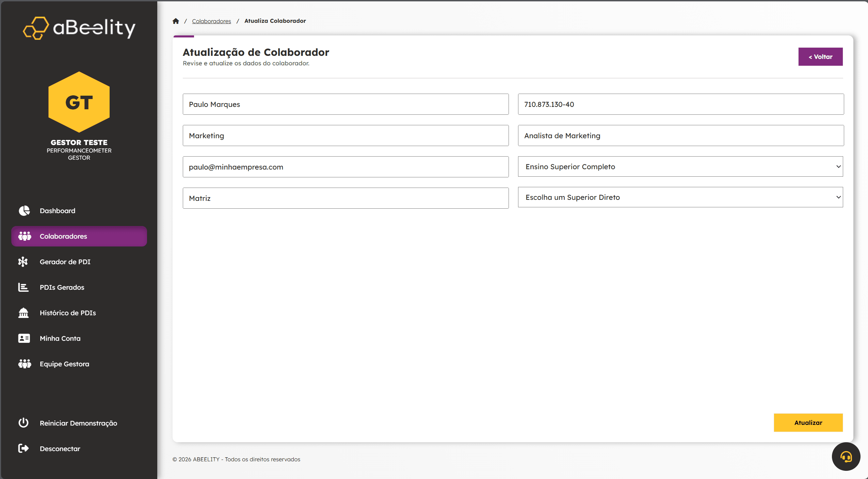Click the Paulo Marques name field
Image resolution: width=868 pixels, height=479 pixels.
345,105
